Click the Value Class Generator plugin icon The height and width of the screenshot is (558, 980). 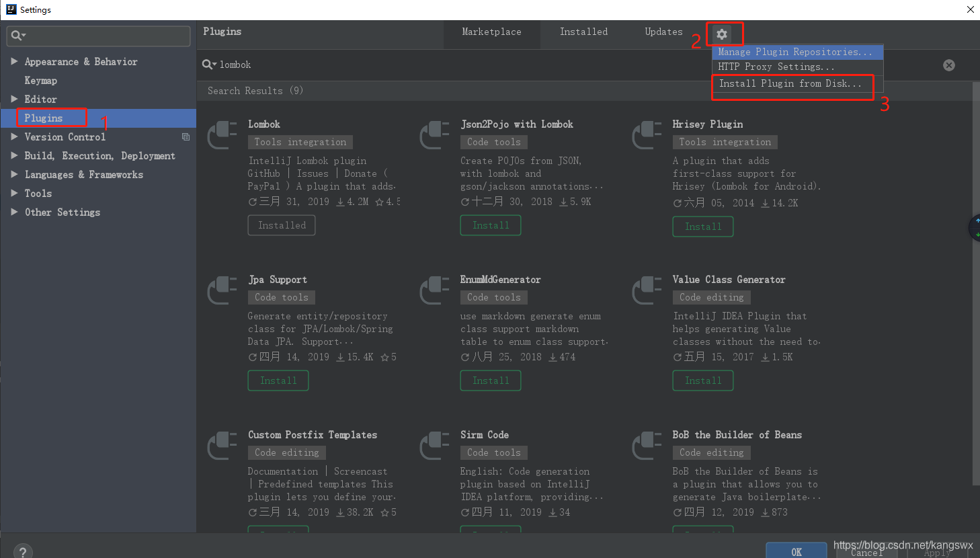pyautogui.click(x=647, y=290)
